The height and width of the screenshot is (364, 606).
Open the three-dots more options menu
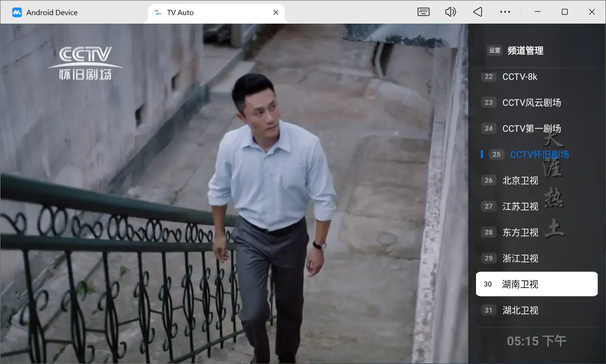click(x=505, y=12)
